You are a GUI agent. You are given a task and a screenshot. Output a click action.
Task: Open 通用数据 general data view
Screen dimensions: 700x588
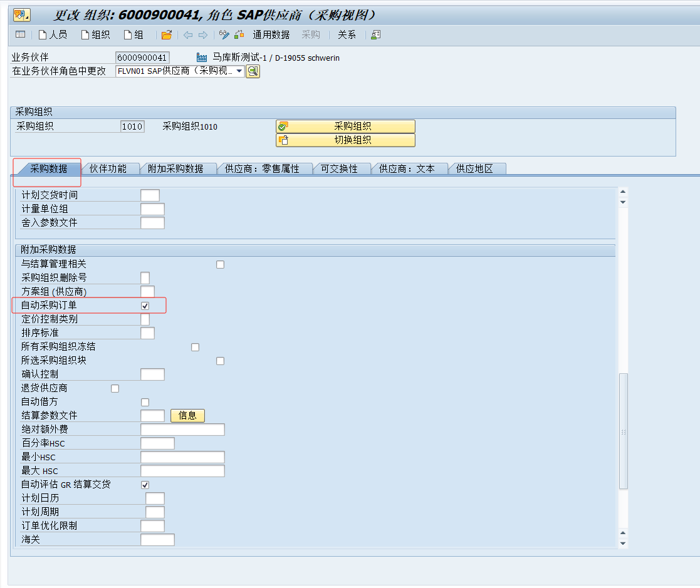click(x=271, y=34)
